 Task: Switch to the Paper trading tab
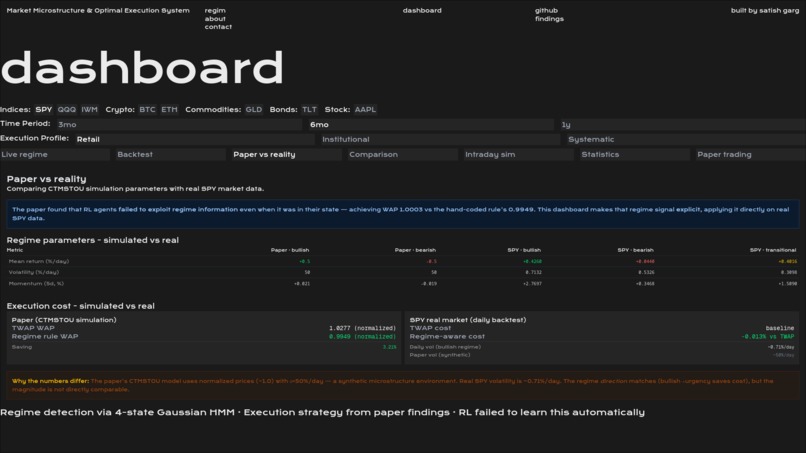tap(750, 154)
